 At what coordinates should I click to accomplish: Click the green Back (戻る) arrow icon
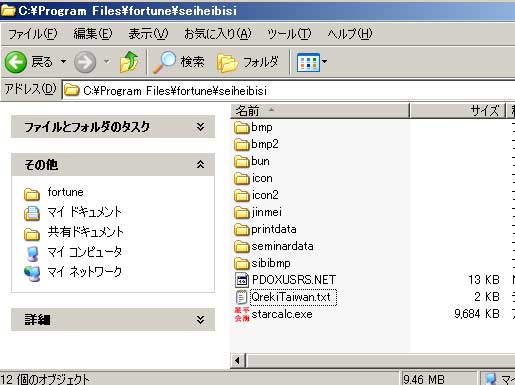(16, 62)
